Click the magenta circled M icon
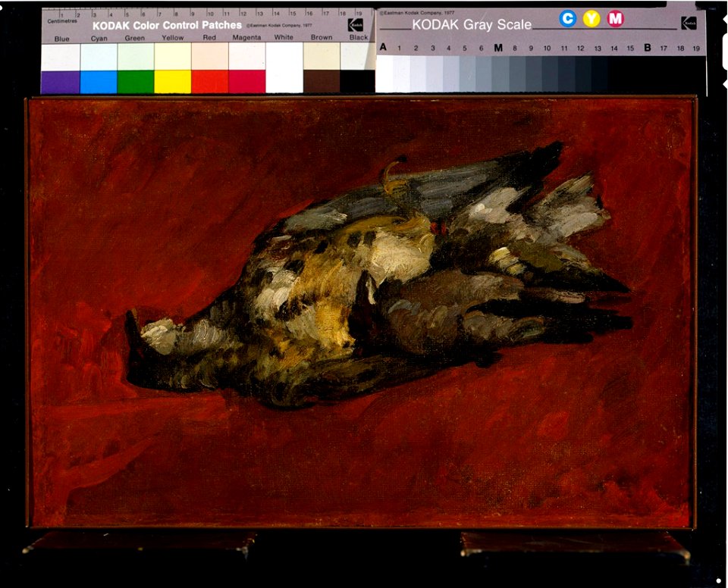This screenshot has height=588, width=728. [x=615, y=18]
